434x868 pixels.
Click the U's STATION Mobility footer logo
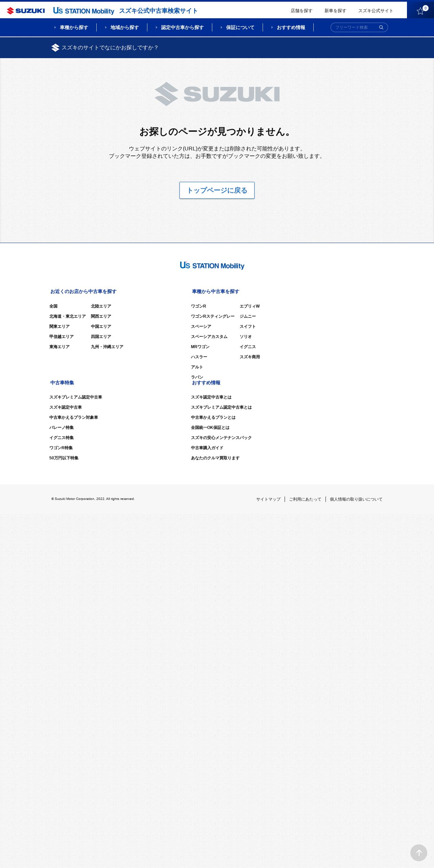[212, 266]
